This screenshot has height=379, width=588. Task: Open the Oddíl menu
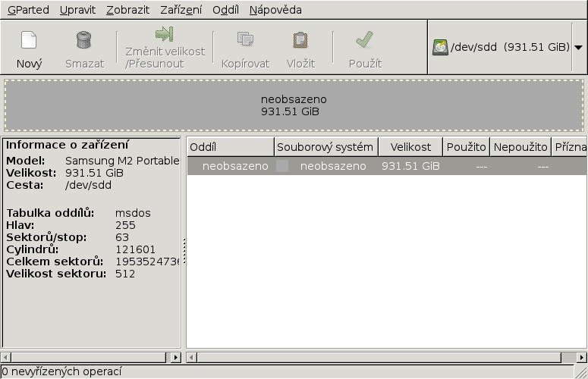226,10
